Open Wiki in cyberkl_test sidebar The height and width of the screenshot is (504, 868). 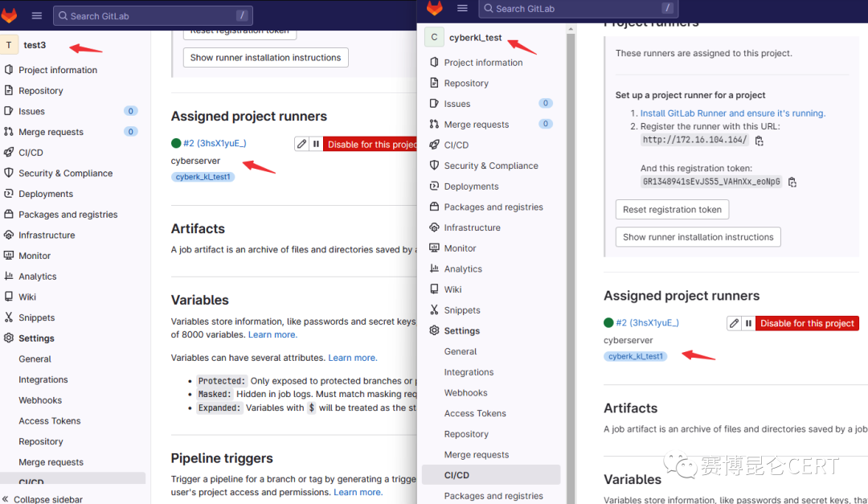coord(452,289)
